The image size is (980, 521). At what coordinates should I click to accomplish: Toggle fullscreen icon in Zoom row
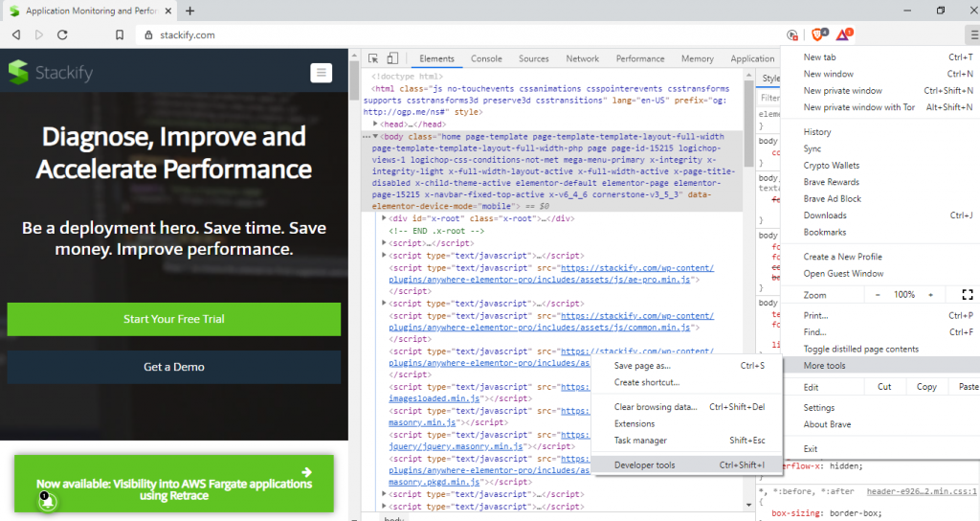point(968,295)
